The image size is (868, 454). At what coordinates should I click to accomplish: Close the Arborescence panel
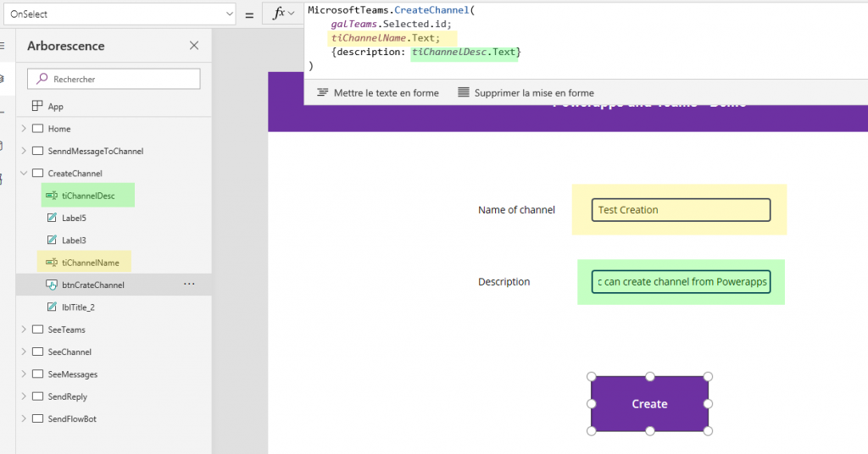click(x=194, y=46)
